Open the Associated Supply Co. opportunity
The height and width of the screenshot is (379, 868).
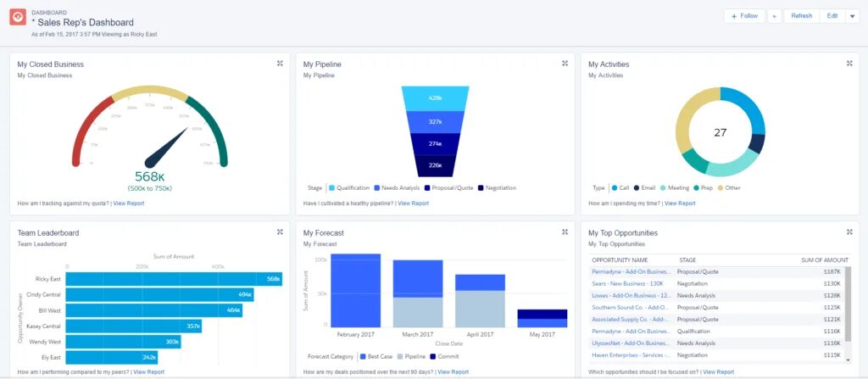coord(631,319)
